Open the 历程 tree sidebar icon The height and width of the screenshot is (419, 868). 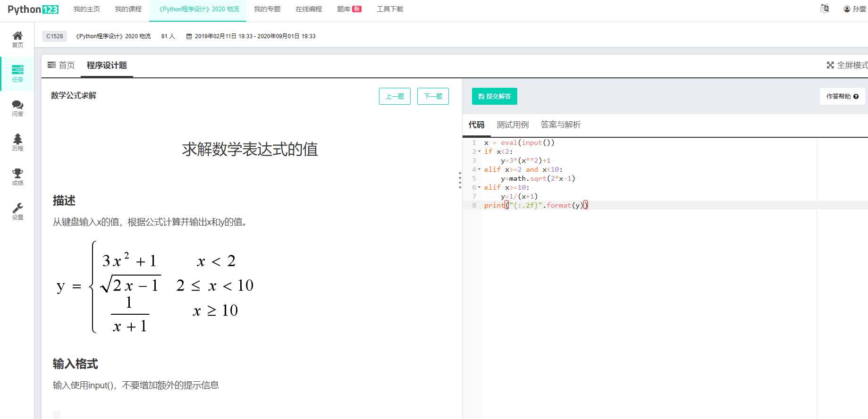(x=17, y=142)
